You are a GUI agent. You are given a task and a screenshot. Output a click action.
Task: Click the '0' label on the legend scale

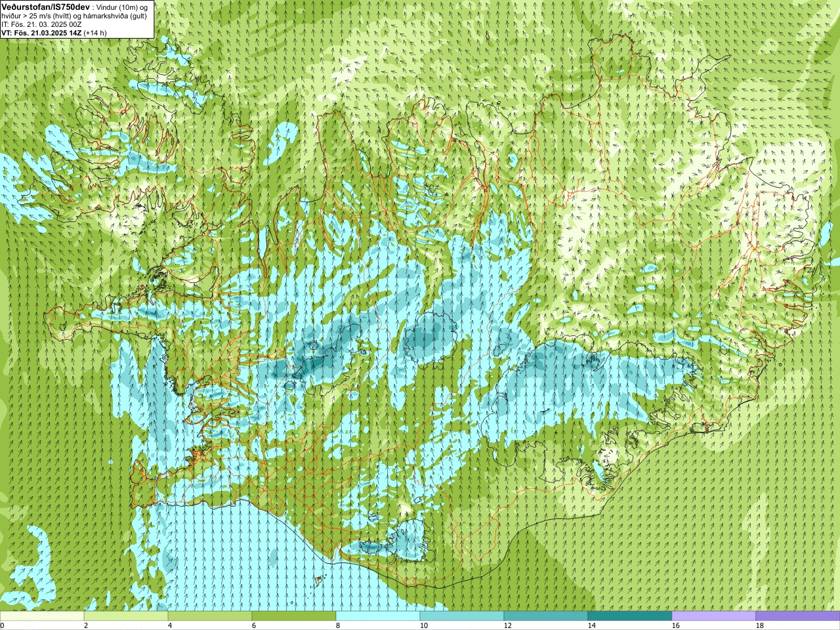(x=2, y=625)
